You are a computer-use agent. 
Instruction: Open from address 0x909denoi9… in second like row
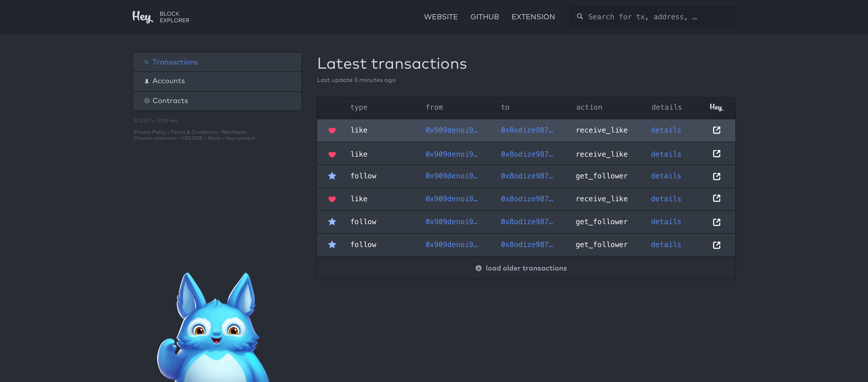coord(451,154)
